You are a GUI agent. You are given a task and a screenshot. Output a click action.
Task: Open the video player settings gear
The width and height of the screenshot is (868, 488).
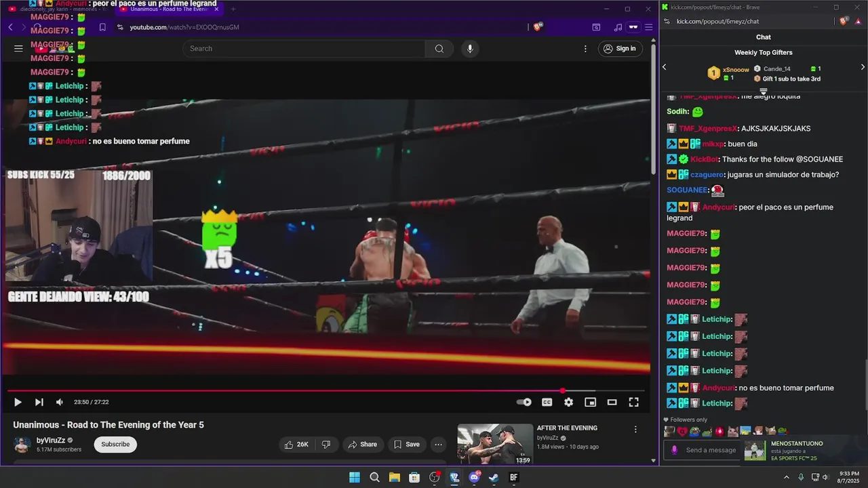[568, 402]
